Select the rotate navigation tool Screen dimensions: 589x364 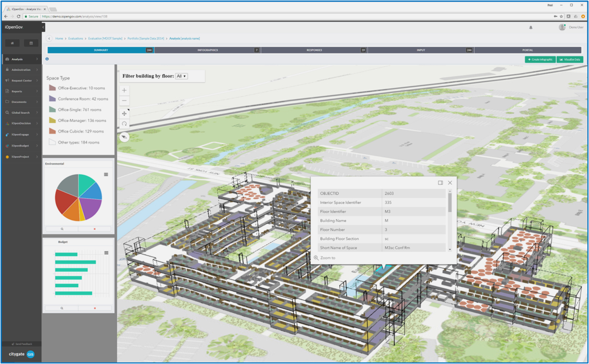(x=124, y=124)
